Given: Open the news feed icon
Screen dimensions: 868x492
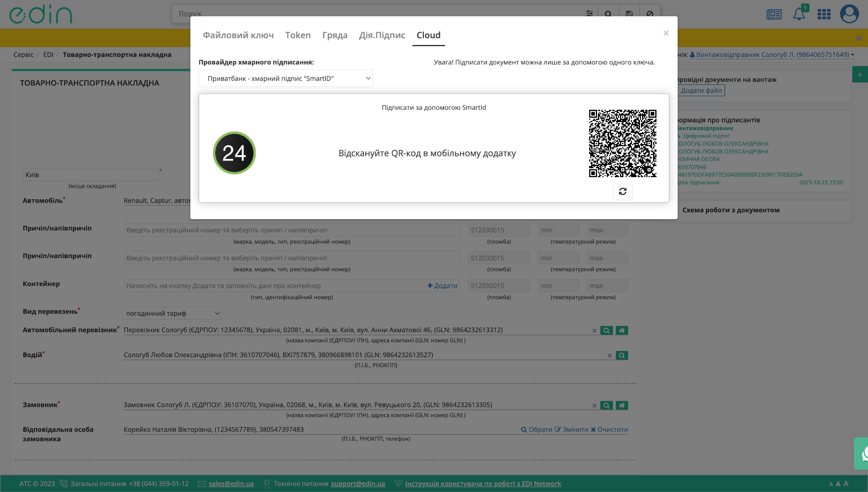Looking at the screenshot, I should pyautogui.click(x=774, y=14).
